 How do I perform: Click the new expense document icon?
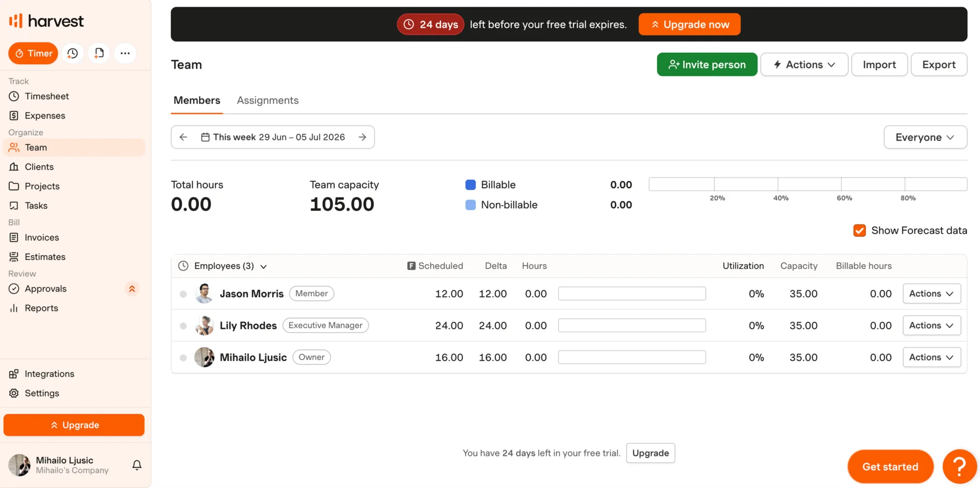point(99,53)
